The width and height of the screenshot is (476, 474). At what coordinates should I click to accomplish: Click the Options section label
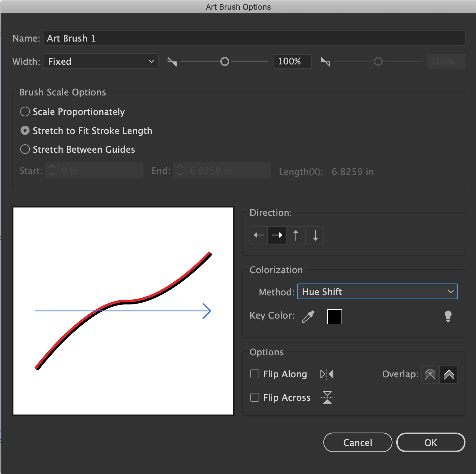click(x=267, y=352)
